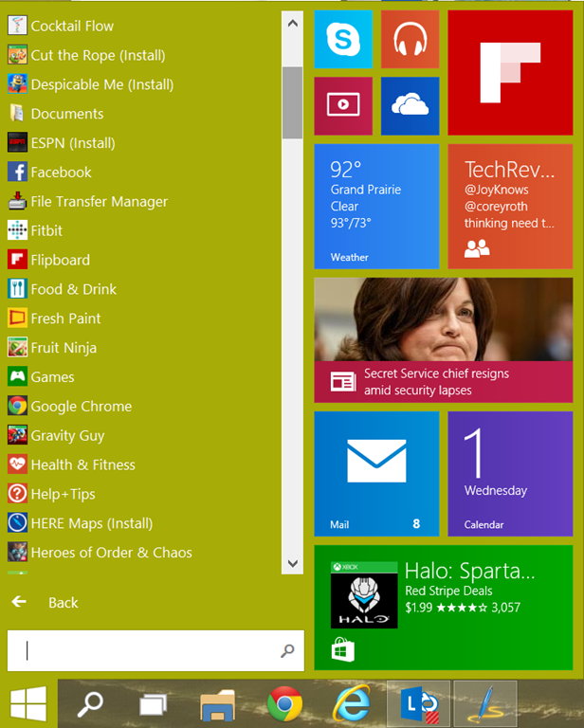Open the TechRev People tile
This screenshot has height=728, width=584.
510,206
